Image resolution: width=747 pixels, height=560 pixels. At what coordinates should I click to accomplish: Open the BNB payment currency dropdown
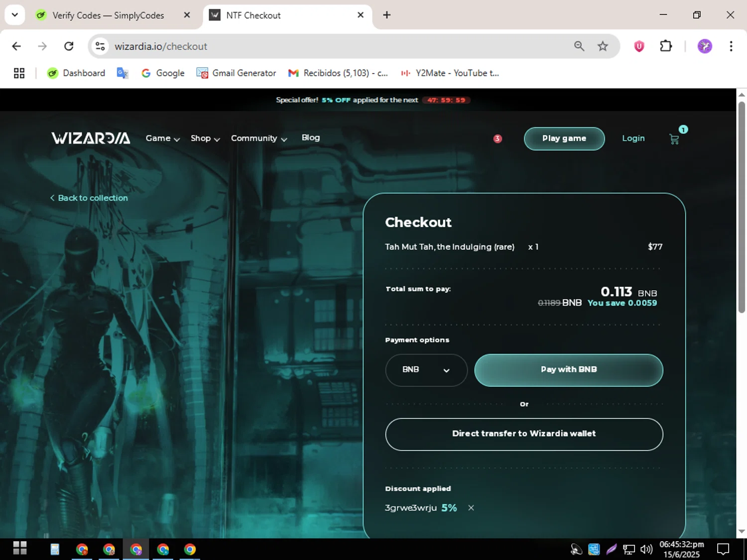(426, 370)
